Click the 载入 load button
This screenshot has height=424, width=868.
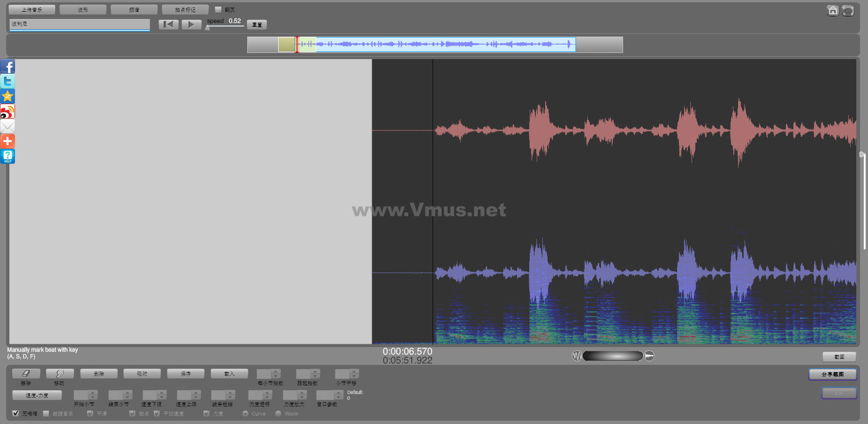(229, 373)
